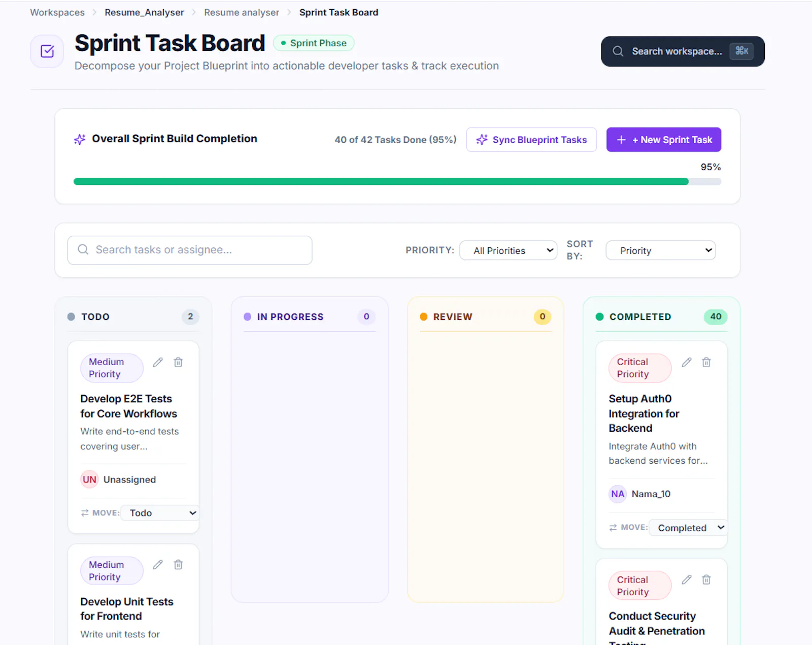Click the TODO column header

95,317
